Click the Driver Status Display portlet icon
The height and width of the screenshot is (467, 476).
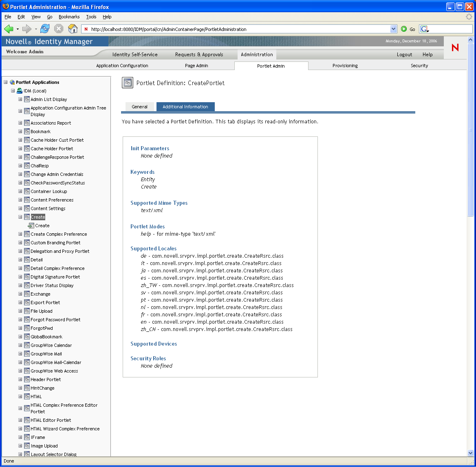click(27, 285)
